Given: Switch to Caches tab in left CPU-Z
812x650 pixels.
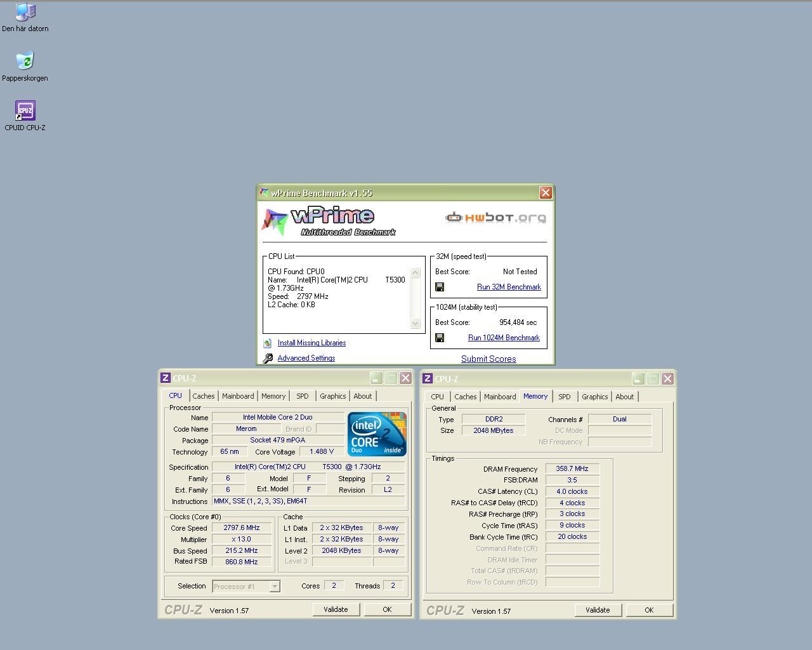Looking at the screenshot, I should [204, 396].
